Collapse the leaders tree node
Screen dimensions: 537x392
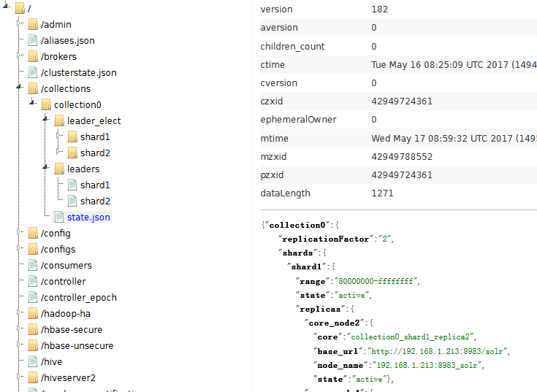pyautogui.click(x=45, y=167)
